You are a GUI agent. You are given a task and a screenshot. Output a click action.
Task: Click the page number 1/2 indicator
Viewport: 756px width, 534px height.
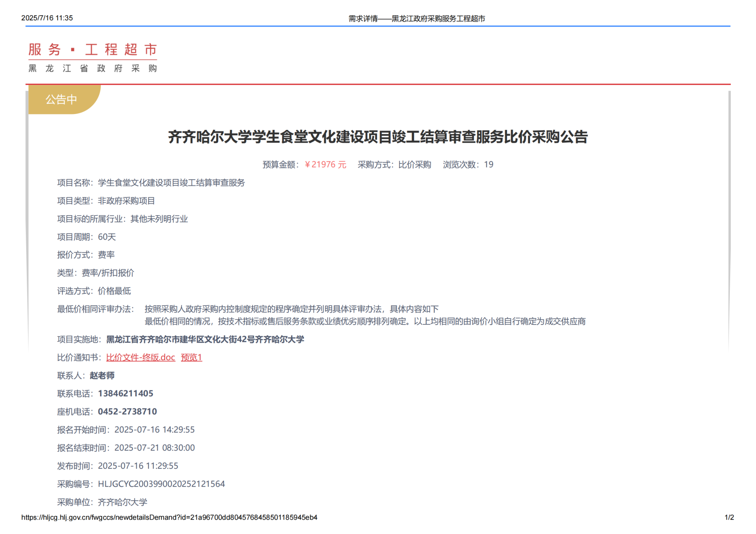point(729,517)
